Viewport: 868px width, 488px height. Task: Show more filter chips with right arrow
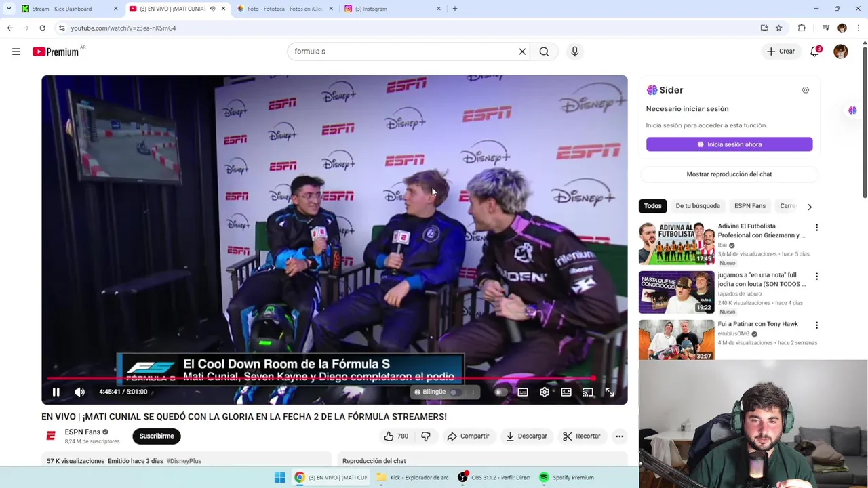point(809,207)
